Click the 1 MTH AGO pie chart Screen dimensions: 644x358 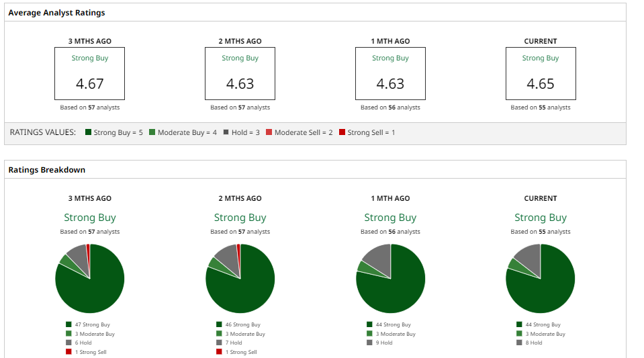pyautogui.click(x=390, y=278)
